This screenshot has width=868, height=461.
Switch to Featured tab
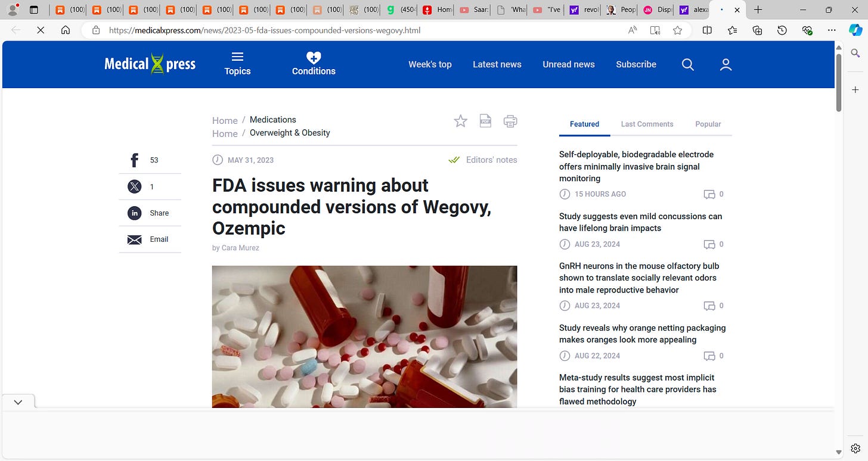click(584, 124)
